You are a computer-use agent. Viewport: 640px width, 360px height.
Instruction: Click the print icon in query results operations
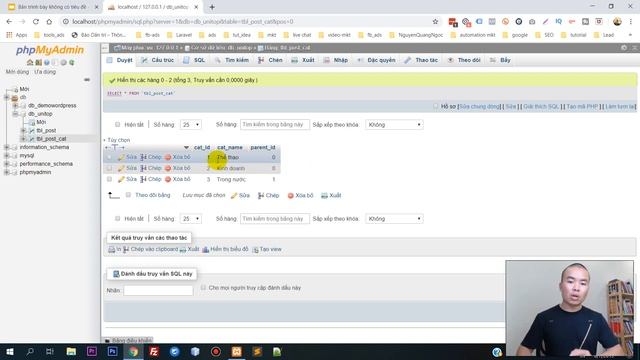click(111, 249)
